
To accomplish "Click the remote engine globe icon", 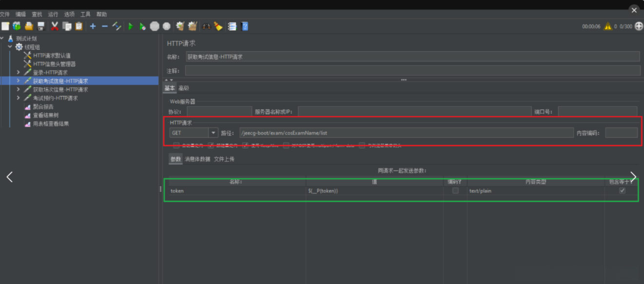I will pyautogui.click(x=639, y=26).
